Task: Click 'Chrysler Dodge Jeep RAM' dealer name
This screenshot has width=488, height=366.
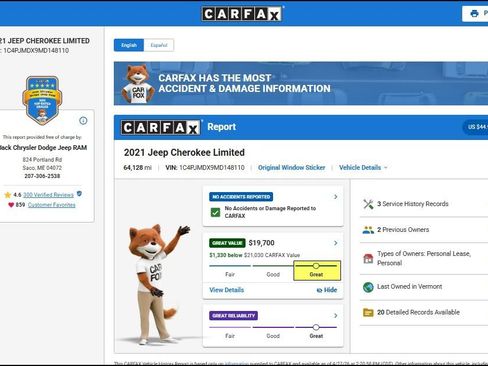Action: pos(50,148)
